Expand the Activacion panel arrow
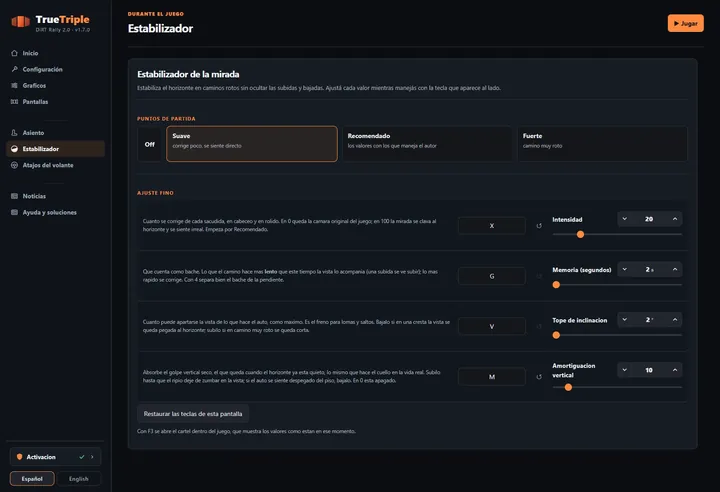 (92, 457)
